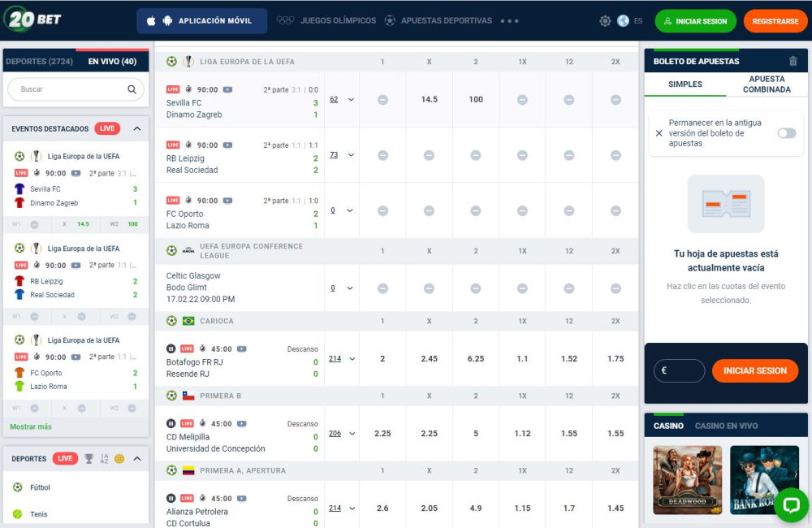Viewport: 812px width, 528px height.
Task: Open the 62 markets link for Sevilla
Action: click(334, 99)
